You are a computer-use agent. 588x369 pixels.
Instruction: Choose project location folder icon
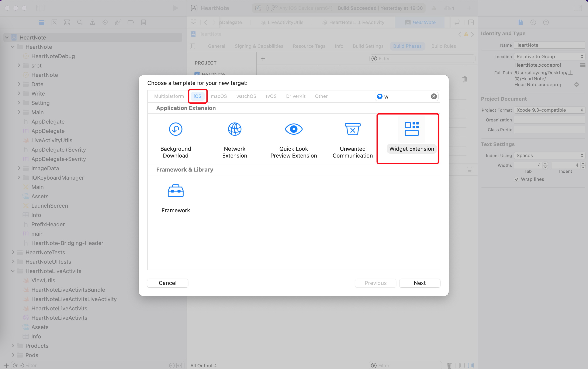(x=583, y=65)
